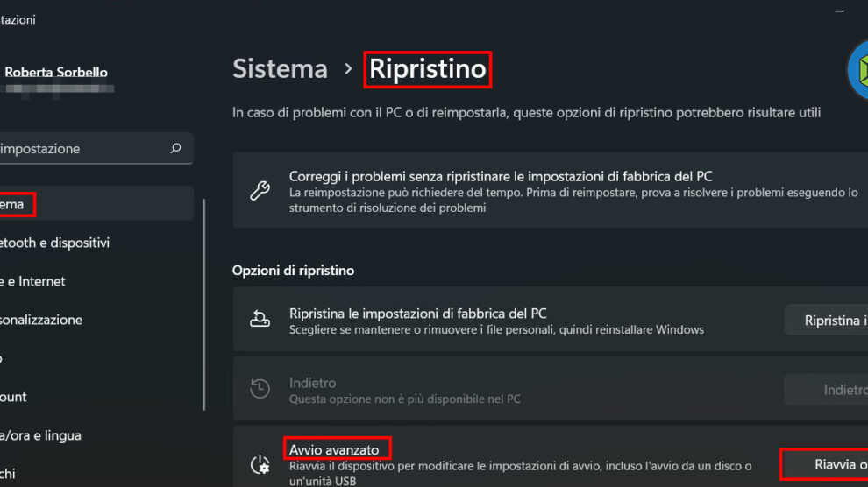Click the wrench troubleshooting icon

tap(260, 190)
